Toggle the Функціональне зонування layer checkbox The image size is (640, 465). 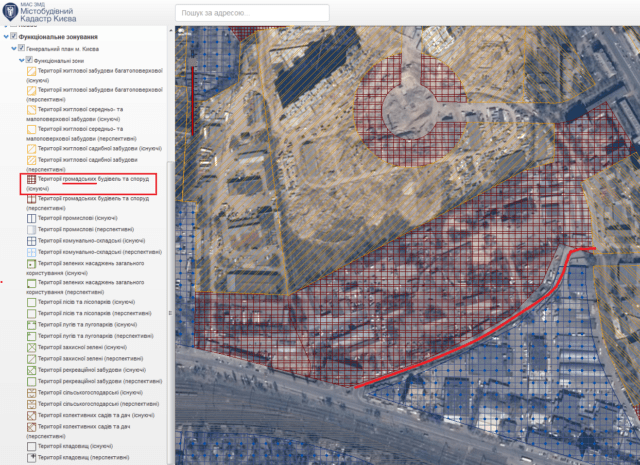point(14,36)
